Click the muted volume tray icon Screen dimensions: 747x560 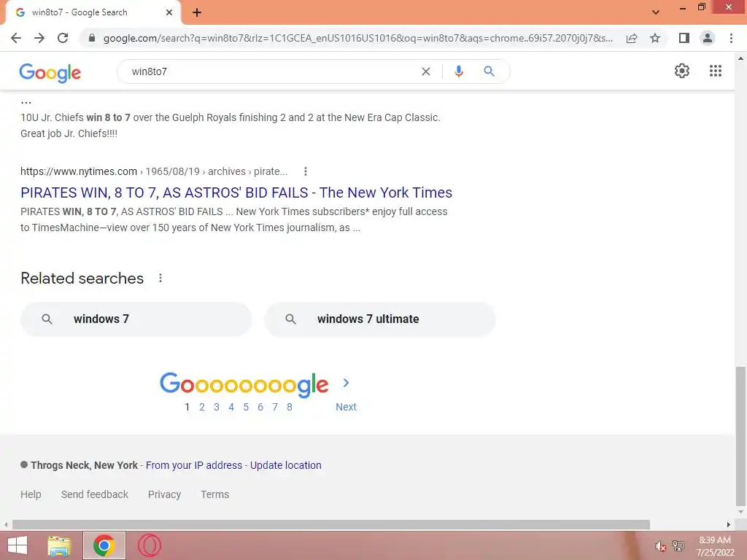[660, 547]
